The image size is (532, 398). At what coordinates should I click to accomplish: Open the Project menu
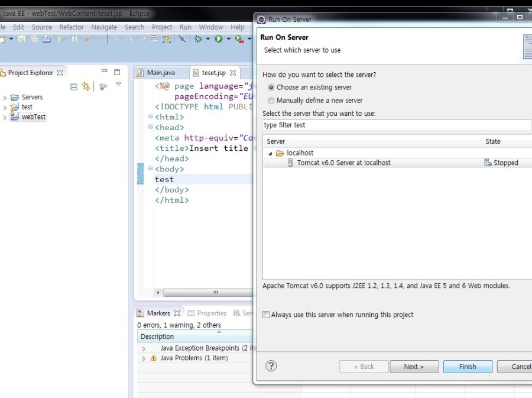click(162, 27)
